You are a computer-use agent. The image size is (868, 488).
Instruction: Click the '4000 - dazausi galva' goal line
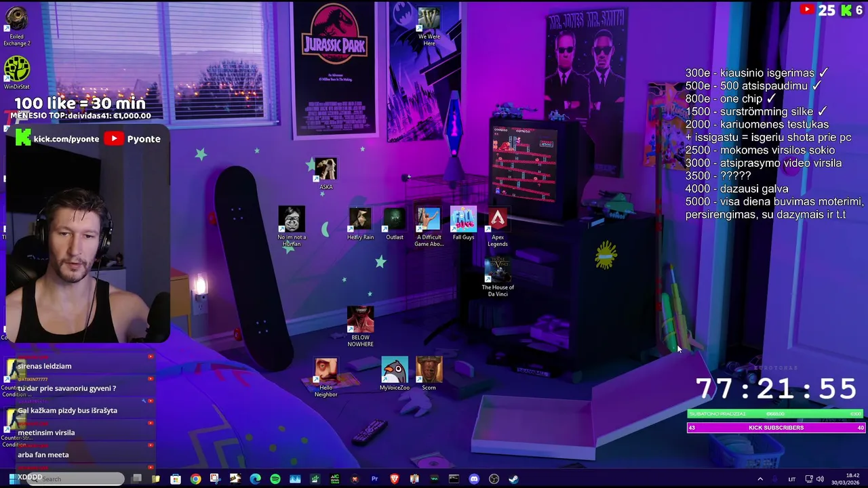coord(736,188)
